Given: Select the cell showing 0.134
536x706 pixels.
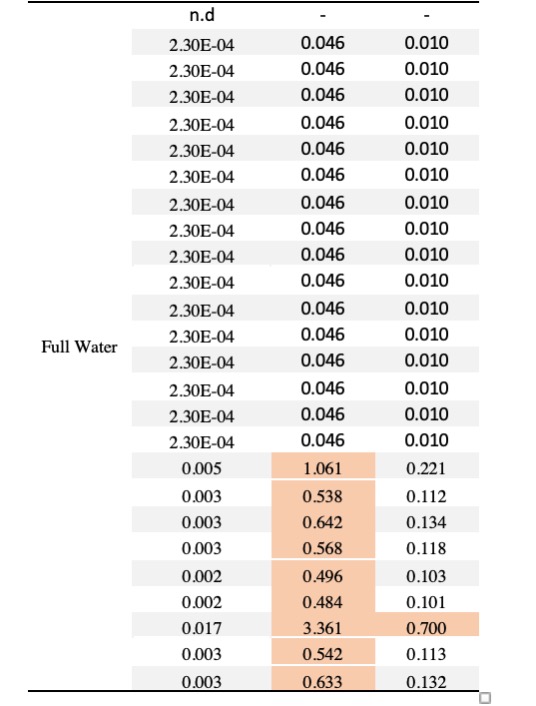Looking at the screenshot, I should 427,520.
